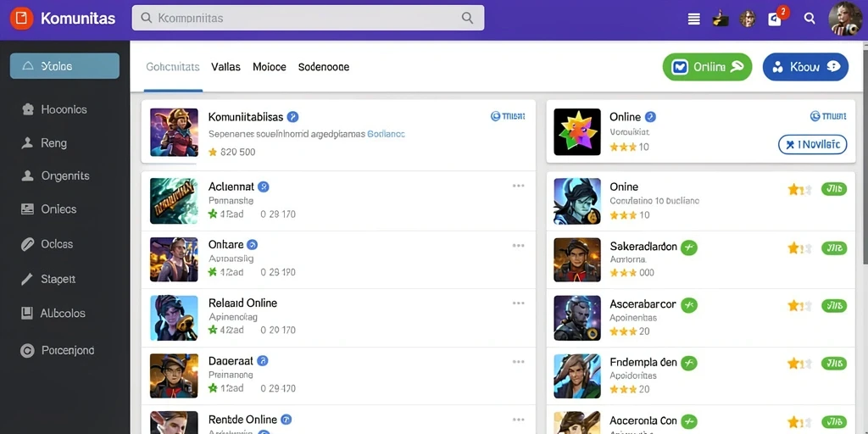Expand the three-dot menu for Onltare

coord(518,245)
